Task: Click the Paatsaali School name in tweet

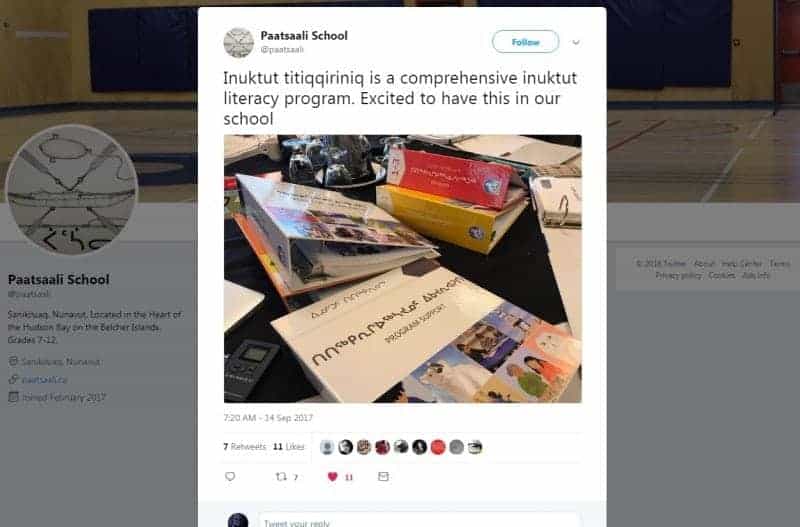Action: 304,36
